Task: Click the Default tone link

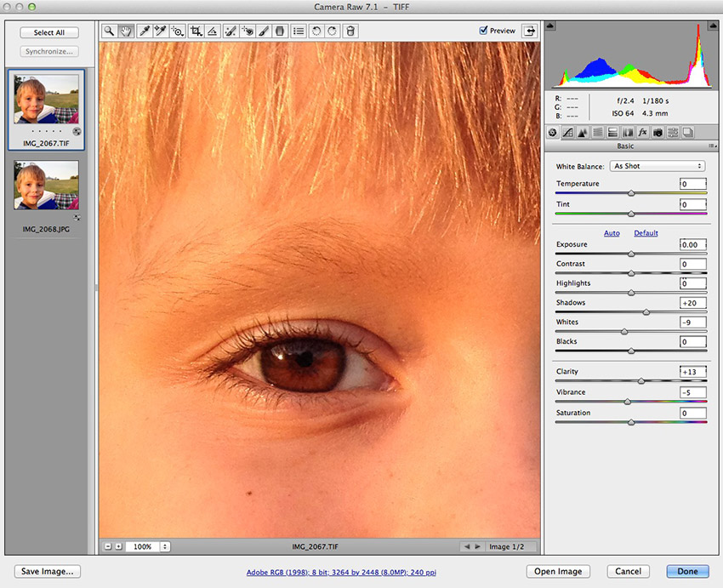Action: point(646,233)
